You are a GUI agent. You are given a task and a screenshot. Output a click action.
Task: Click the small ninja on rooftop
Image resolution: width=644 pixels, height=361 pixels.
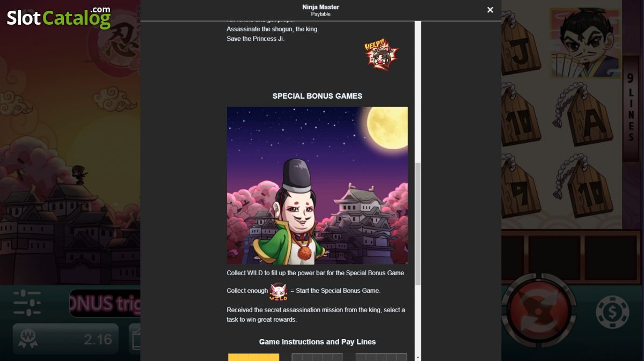[x=79, y=174]
